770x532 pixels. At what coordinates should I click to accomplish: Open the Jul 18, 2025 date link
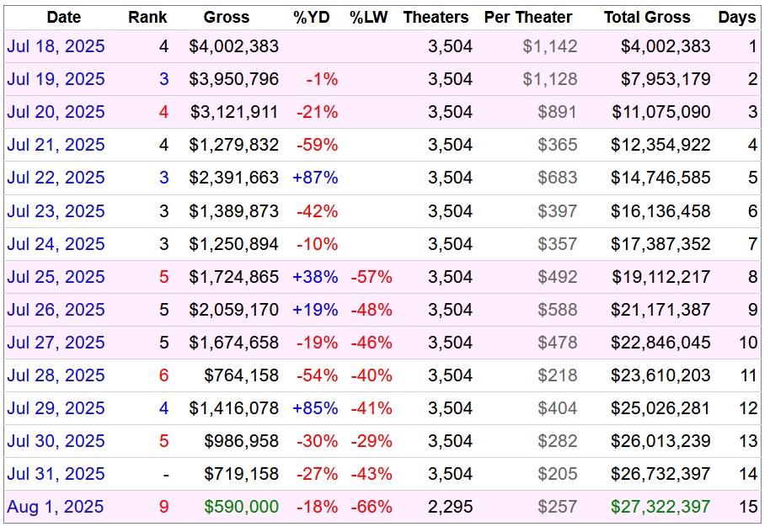tap(56, 46)
